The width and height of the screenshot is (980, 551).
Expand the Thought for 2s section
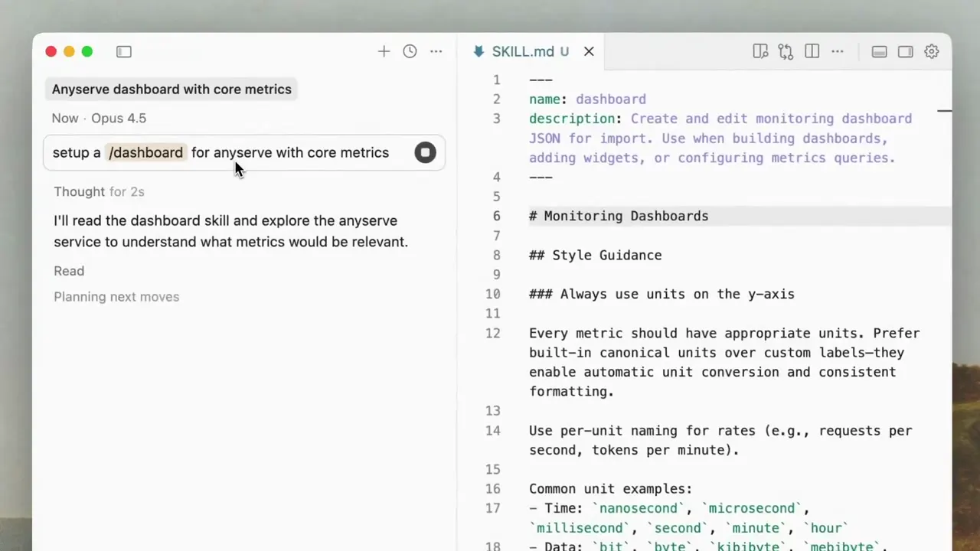[x=99, y=191]
